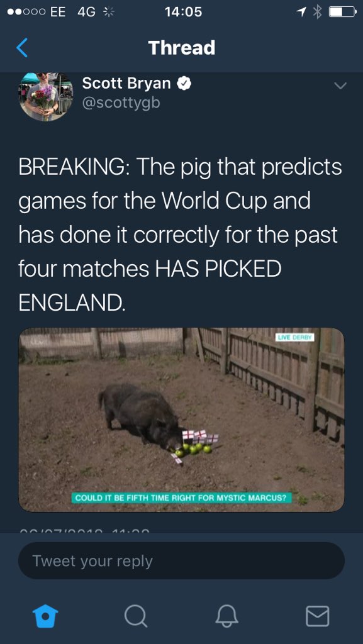Expand the tweet options chevron
This screenshot has width=363, height=644.
click(x=340, y=86)
